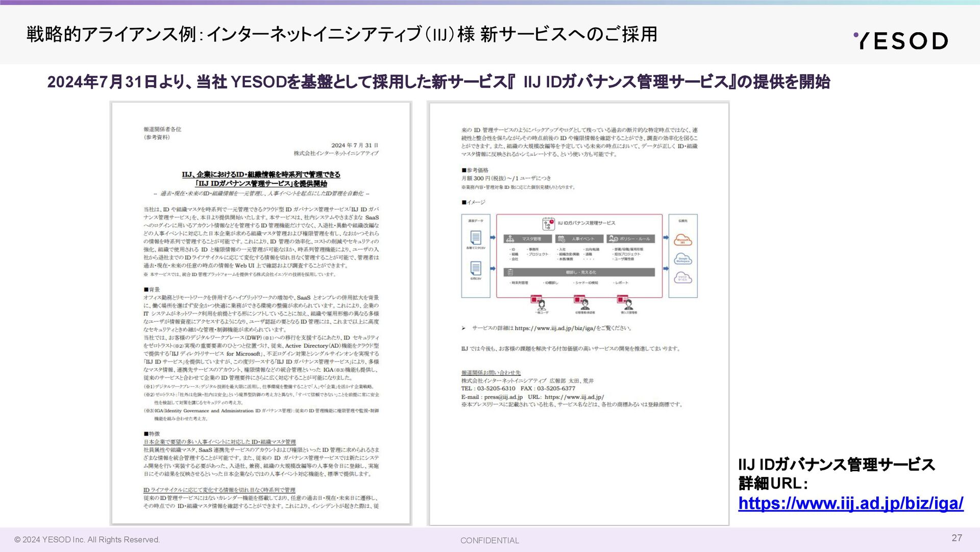Click the '報道関係者各位' addressee line
The width and height of the screenshot is (980, 552).
click(162, 129)
